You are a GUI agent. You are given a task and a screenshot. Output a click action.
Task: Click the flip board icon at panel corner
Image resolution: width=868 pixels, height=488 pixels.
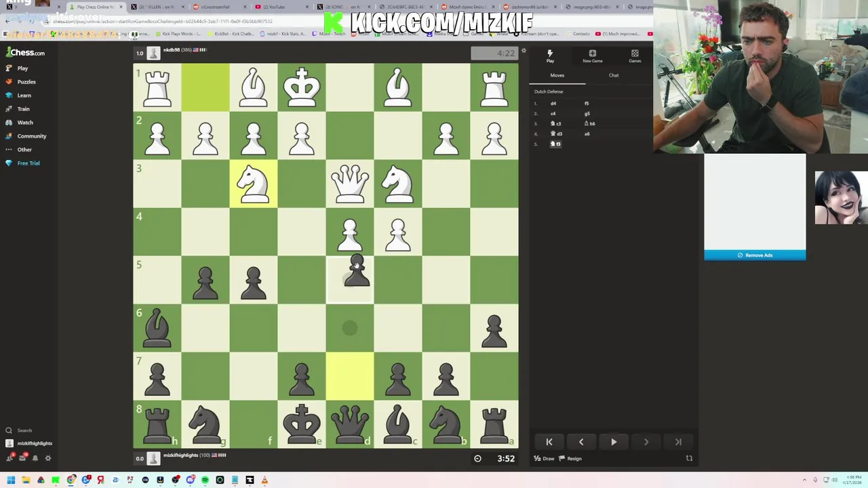coord(689,459)
